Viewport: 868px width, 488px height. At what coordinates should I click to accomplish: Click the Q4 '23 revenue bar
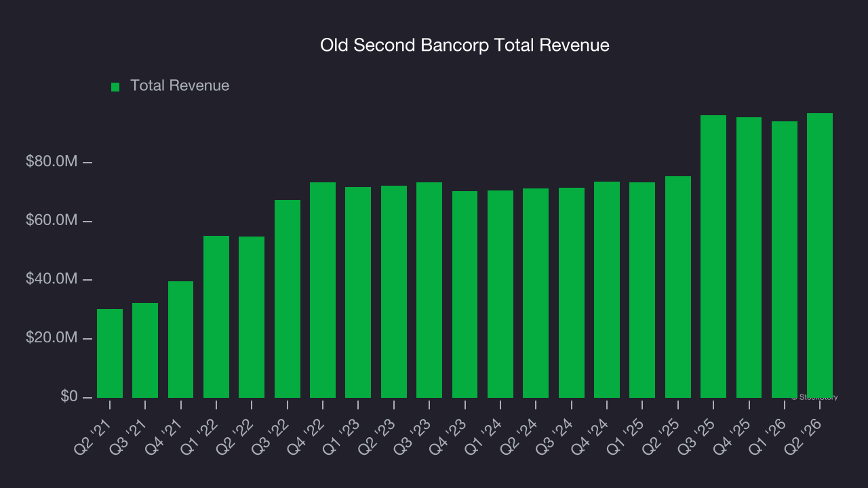coord(465,294)
